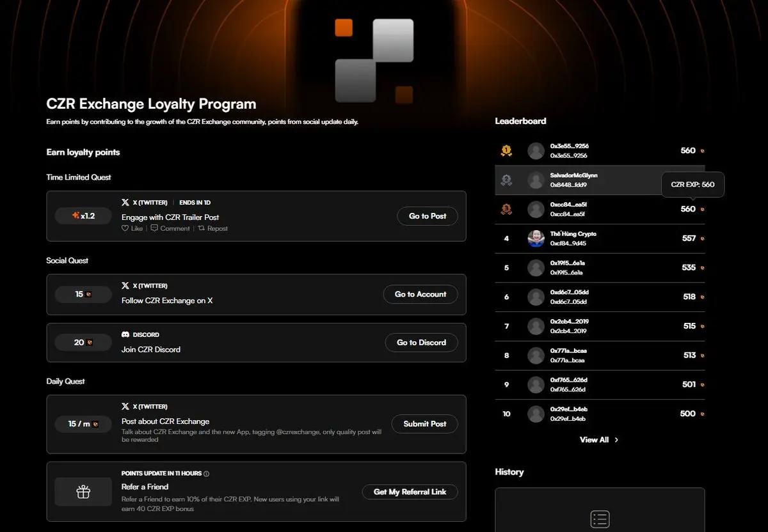Click the Like heart icon
Image resolution: width=768 pixels, height=532 pixels.
(125, 228)
